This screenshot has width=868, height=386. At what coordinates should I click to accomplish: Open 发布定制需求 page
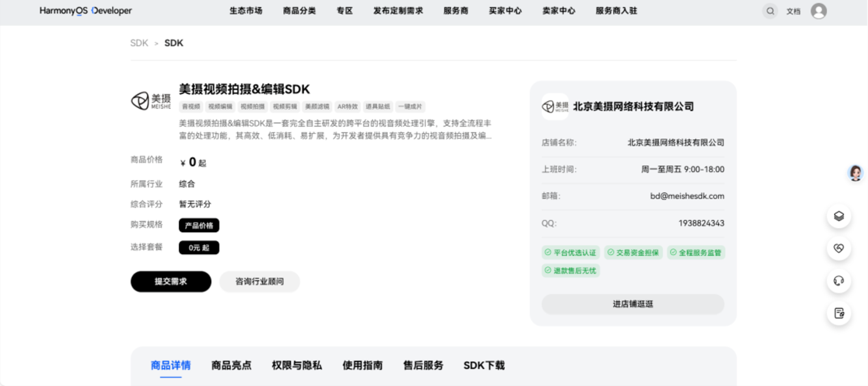click(x=398, y=11)
